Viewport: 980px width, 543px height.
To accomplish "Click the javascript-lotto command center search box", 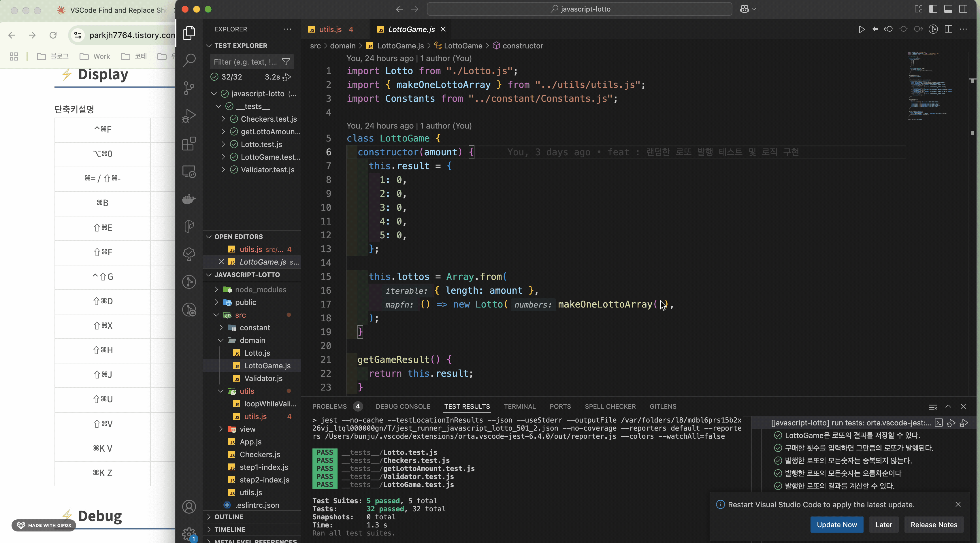I will point(579,9).
